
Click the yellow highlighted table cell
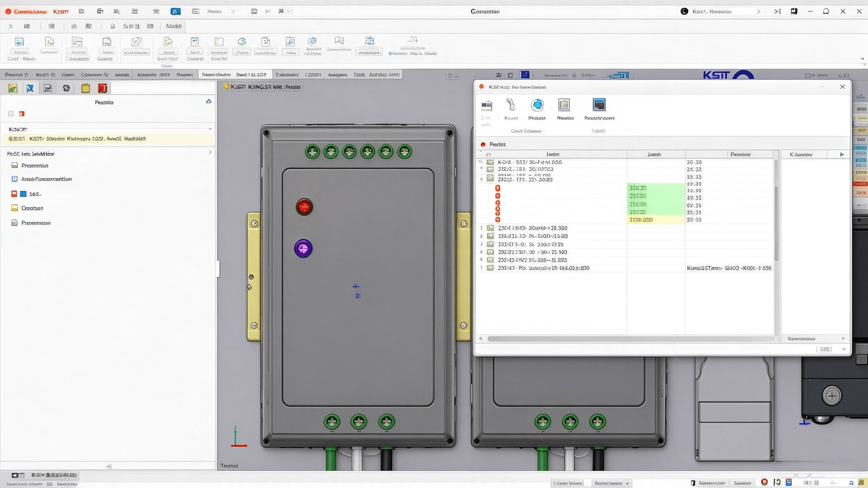656,220
